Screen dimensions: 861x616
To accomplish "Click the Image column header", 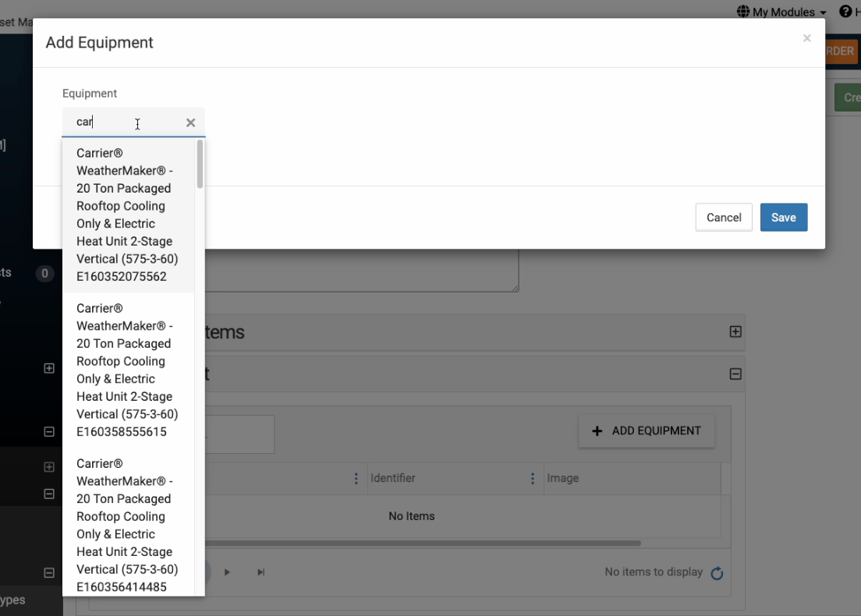I will coord(563,478).
